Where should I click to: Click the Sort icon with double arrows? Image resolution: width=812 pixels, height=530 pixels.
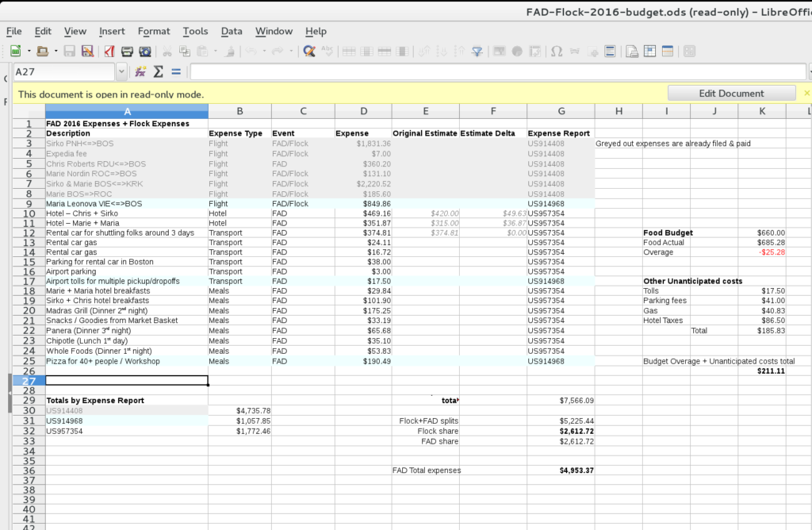425,52
